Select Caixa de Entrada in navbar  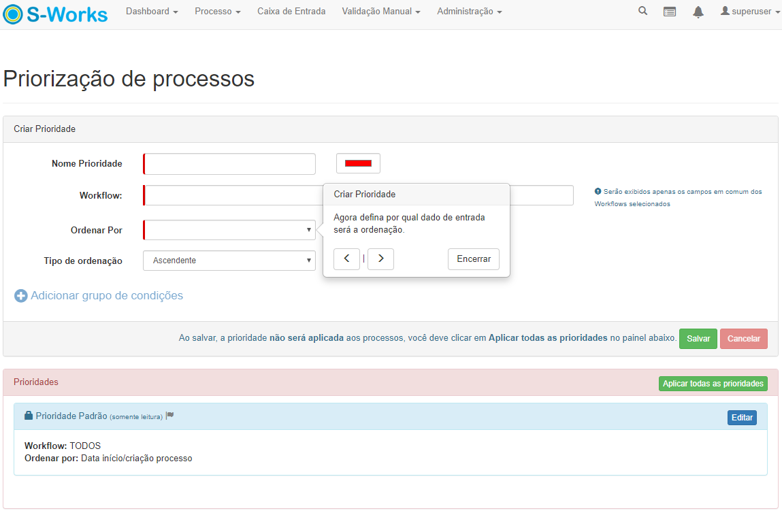point(291,12)
